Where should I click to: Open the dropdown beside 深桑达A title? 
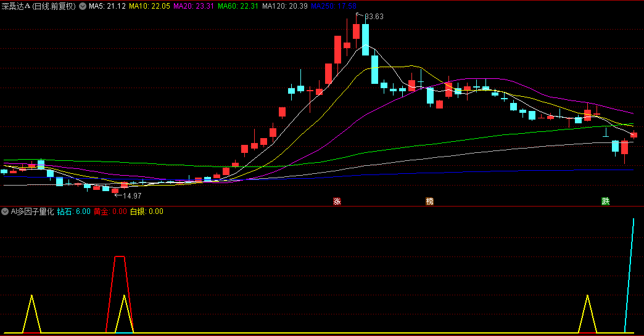(x=83, y=6)
